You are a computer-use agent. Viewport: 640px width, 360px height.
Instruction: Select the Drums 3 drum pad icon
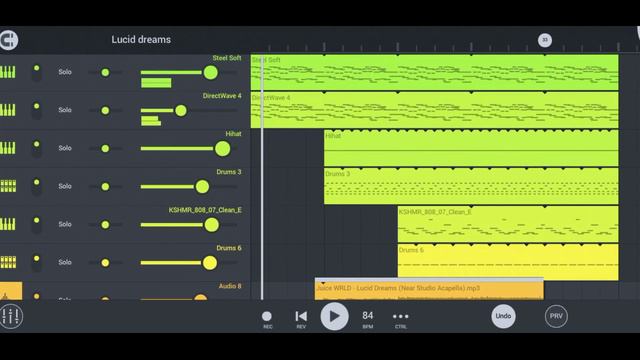click(x=8, y=186)
